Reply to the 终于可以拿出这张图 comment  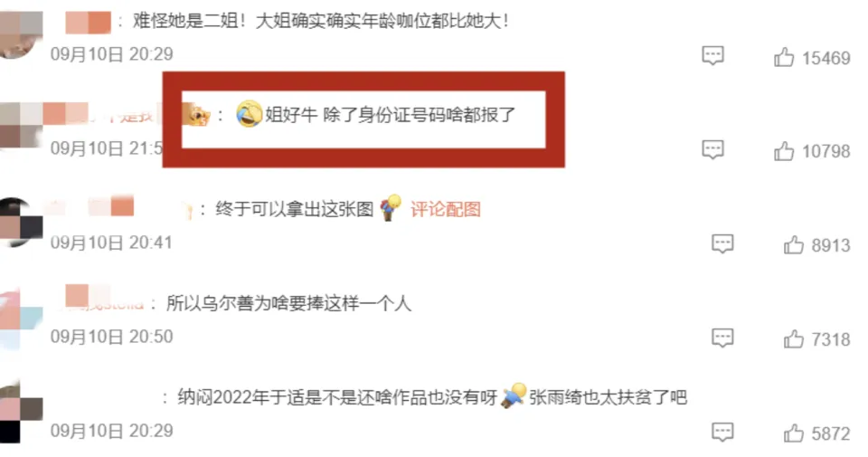[722, 243]
